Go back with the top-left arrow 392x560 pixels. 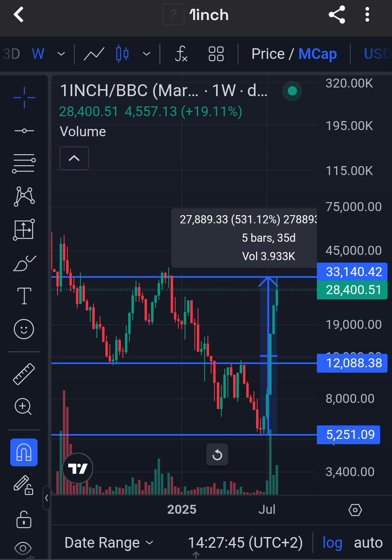coord(18,15)
